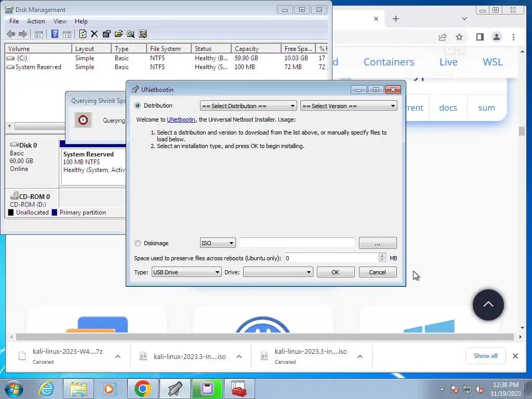
Task: Close the current Chrome tab
Action: pos(376,19)
